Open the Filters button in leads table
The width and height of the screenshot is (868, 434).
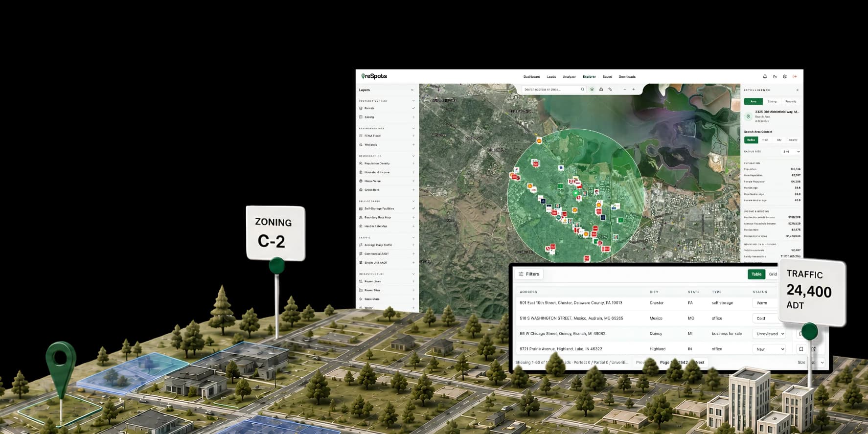tap(529, 274)
